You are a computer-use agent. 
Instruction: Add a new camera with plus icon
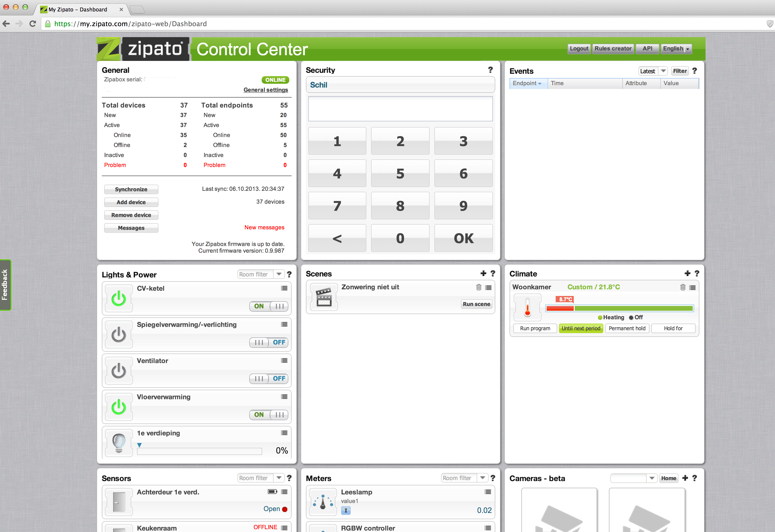pyautogui.click(x=685, y=478)
